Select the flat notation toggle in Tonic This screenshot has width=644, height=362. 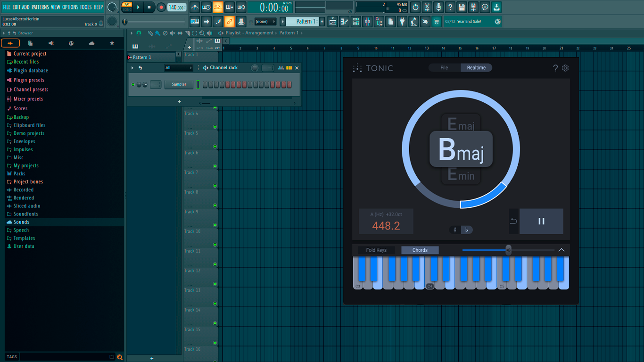click(467, 230)
